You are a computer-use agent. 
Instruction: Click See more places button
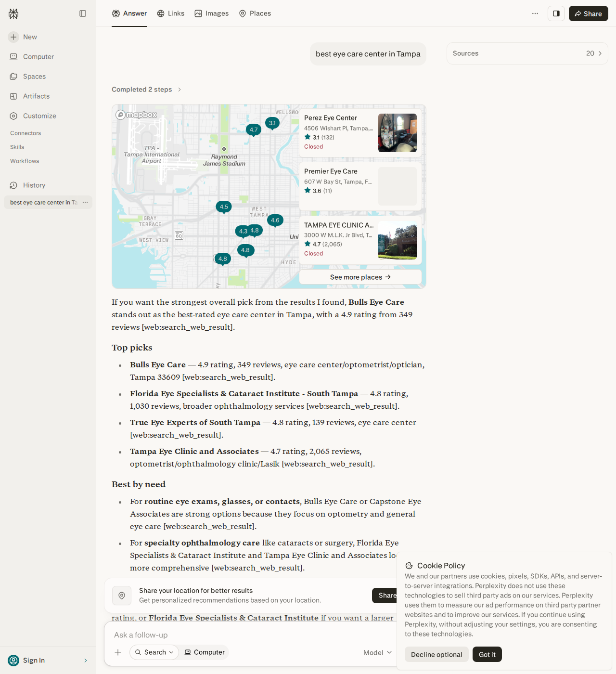[x=360, y=277]
